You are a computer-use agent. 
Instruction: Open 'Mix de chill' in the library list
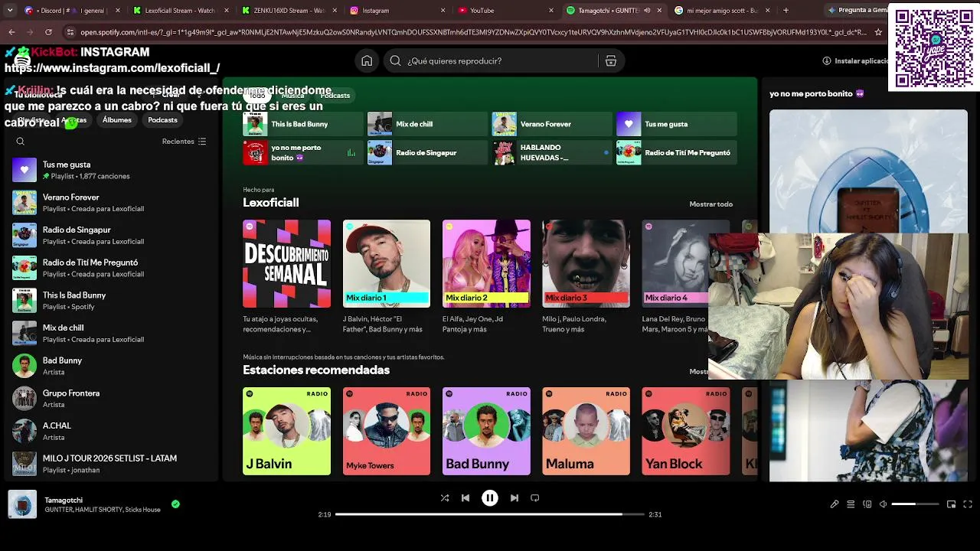tap(111, 334)
